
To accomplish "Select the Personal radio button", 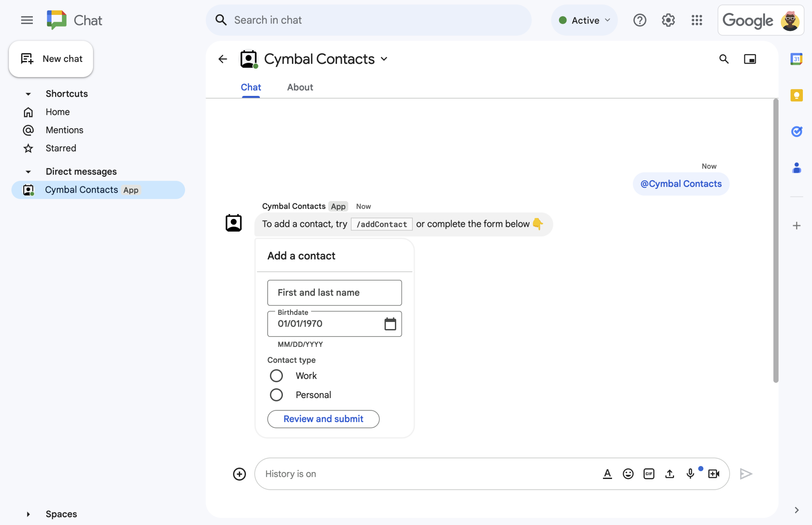I will (x=276, y=394).
